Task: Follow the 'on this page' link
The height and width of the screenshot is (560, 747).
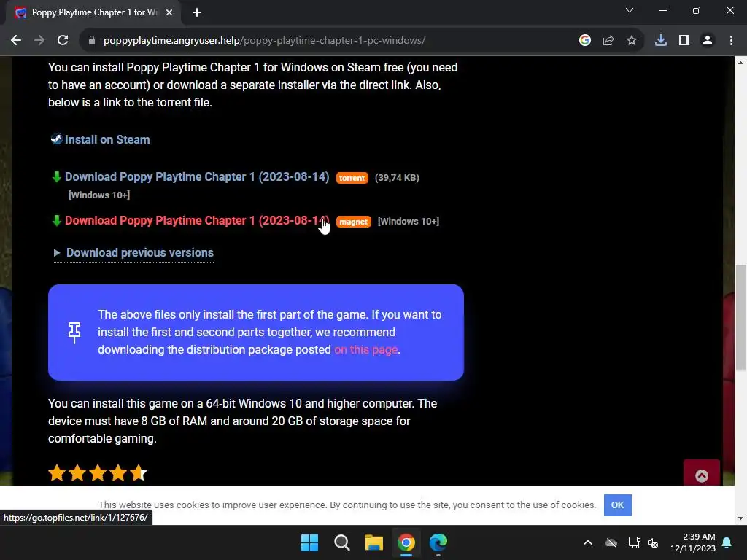Action: [366, 349]
